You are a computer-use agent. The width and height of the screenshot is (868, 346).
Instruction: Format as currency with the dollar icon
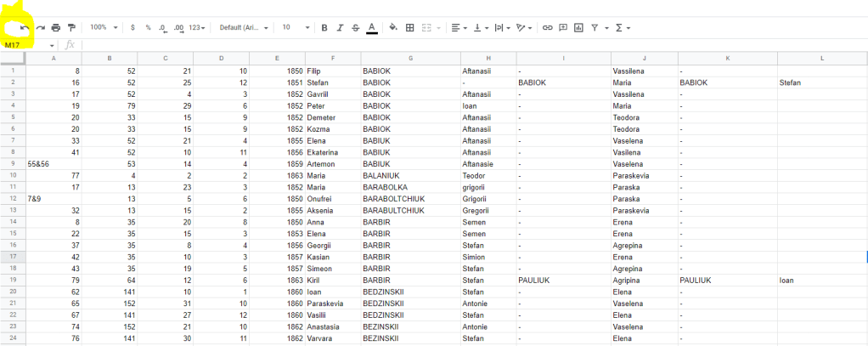(x=133, y=28)
